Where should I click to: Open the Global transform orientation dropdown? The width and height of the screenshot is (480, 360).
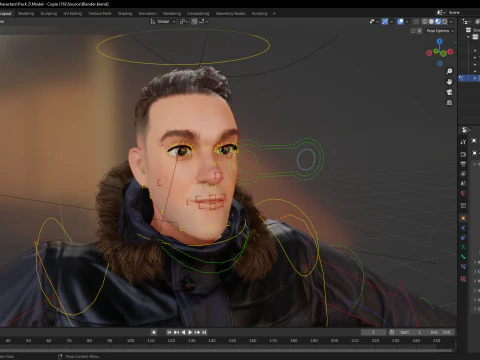tap(163, 22)
